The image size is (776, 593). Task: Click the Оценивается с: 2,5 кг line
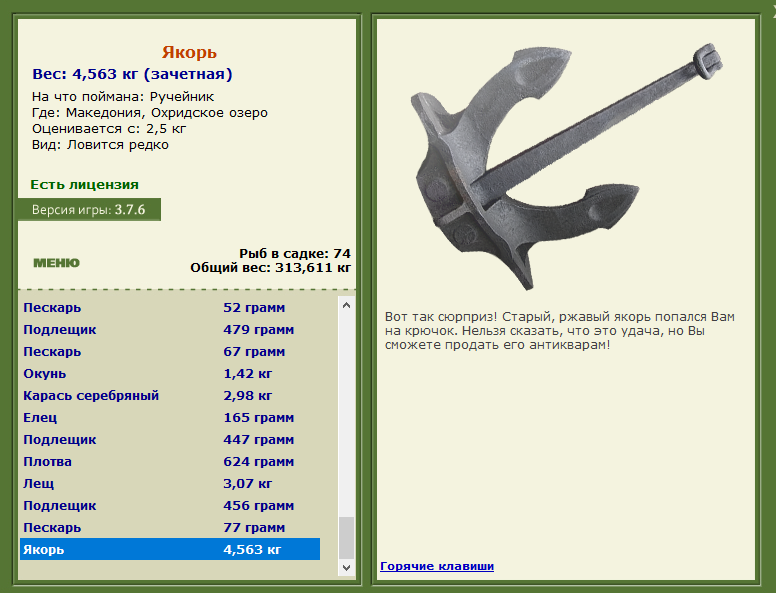click(x=109, y=129)
